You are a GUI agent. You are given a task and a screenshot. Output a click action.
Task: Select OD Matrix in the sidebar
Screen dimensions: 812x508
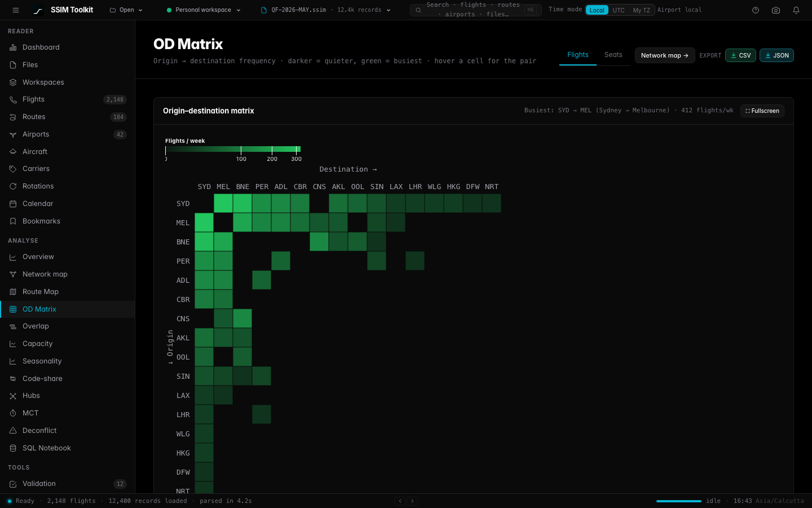coord(67,309)
